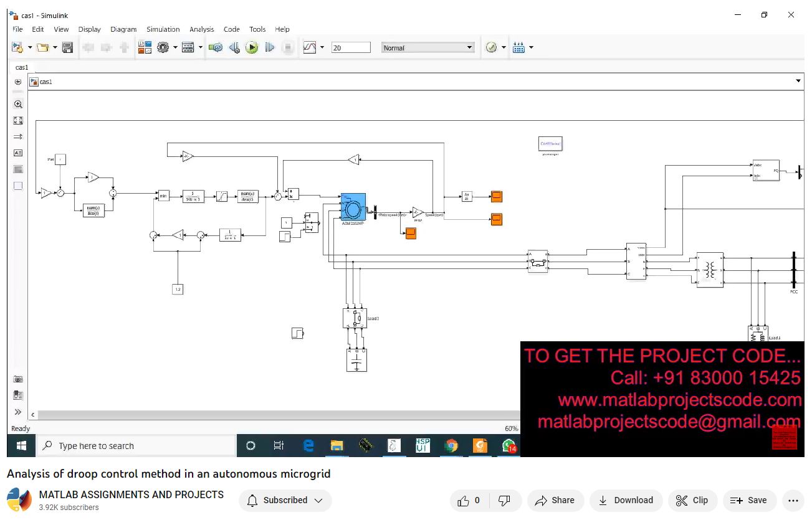
Task: Open the Simulation menu
Action: 163,29
